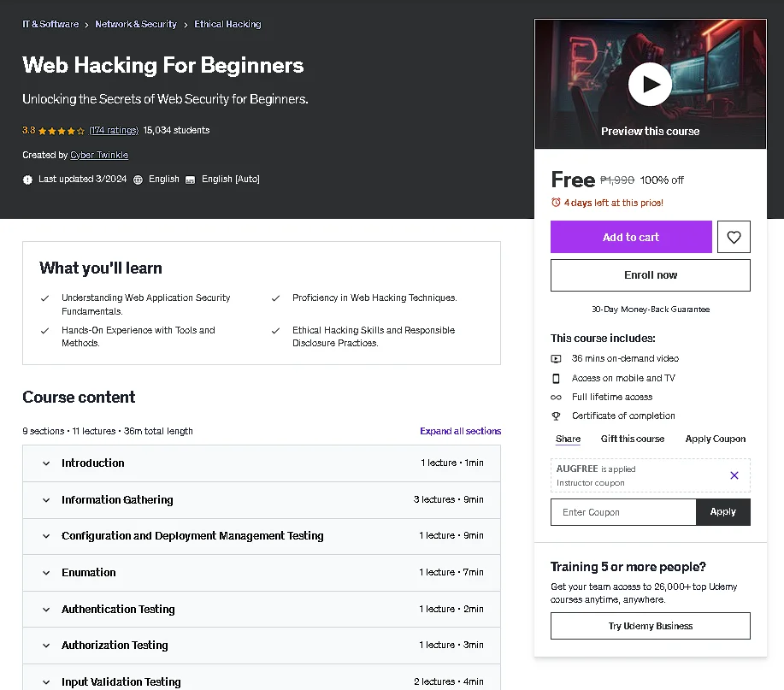Click the globe language icon
Viewport: 784px width, 690px height.
[x=138, y=180]
